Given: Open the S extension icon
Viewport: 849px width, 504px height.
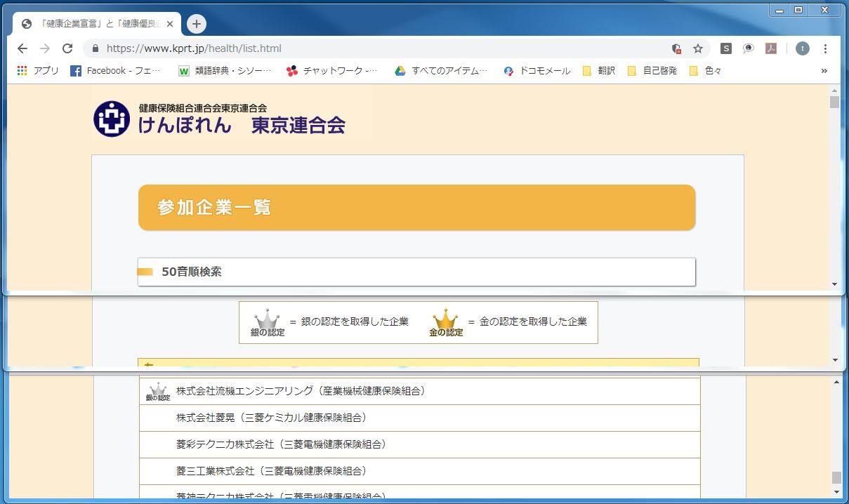Looking at the screenshot, I should coord(726,48).
